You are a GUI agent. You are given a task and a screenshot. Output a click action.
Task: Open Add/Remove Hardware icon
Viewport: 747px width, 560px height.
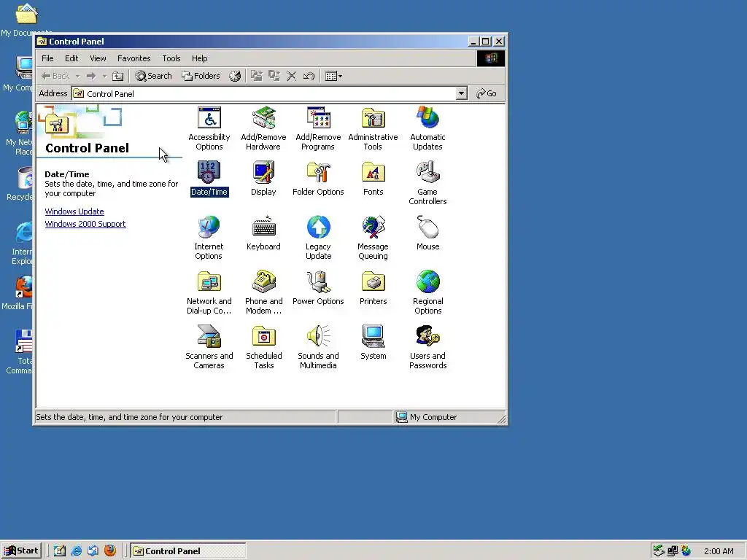[x=263, y=128]
